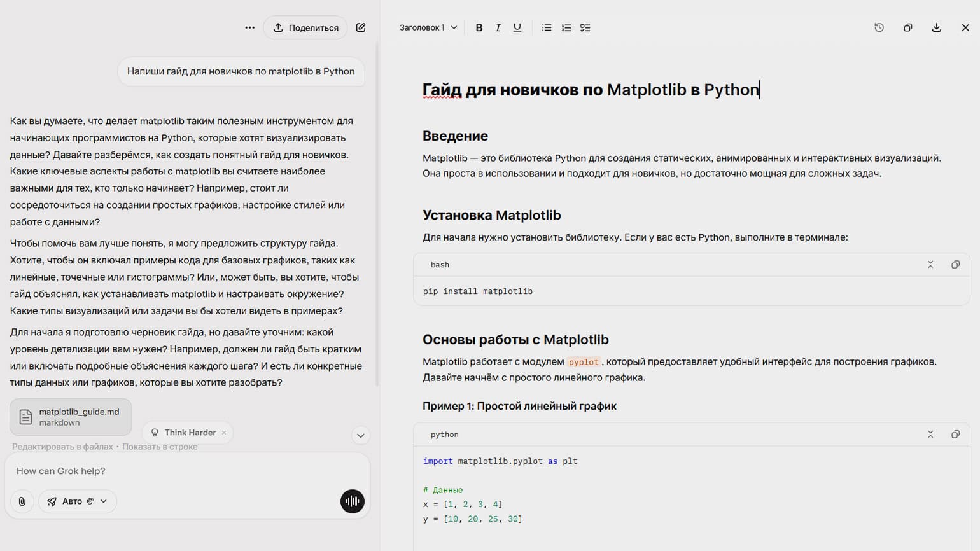Viewport: 980px width, 551px height.
Task: Toggle italic formatting in the editor toolbar
Action: point(498,28)
